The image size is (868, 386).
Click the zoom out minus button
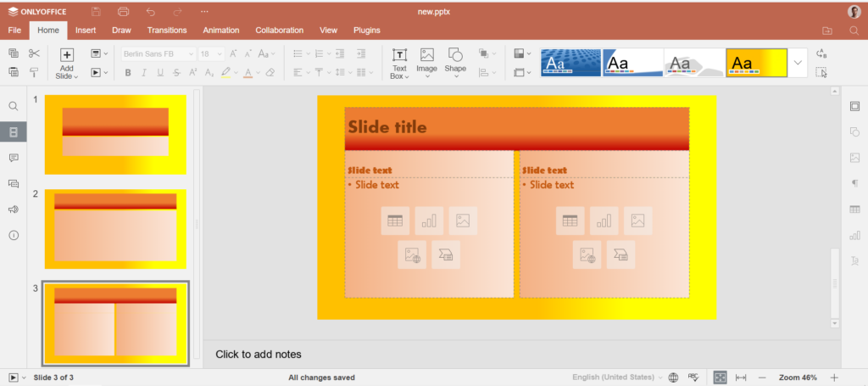tap(762, 378)
